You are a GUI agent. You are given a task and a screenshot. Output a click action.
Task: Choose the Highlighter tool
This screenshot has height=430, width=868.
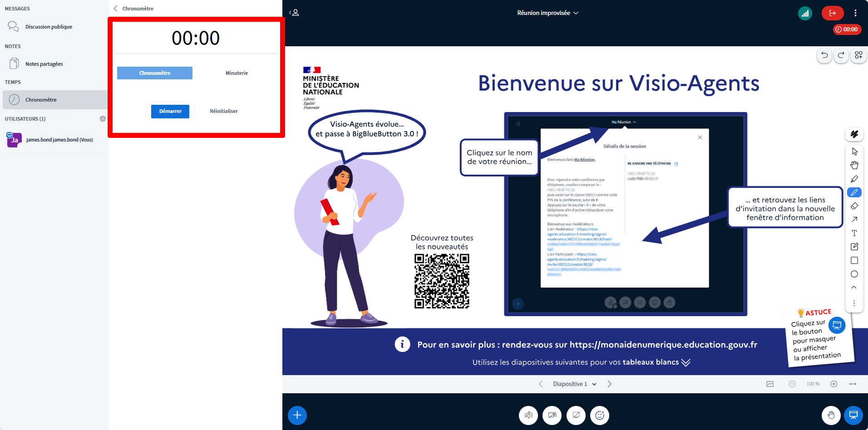tap(854, 179)
